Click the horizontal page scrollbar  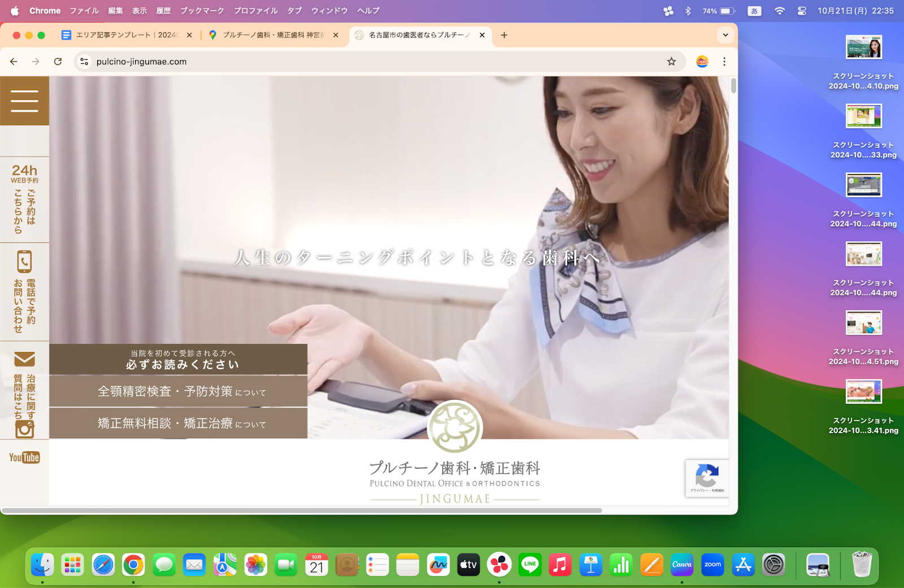click(x=302, y=511)
